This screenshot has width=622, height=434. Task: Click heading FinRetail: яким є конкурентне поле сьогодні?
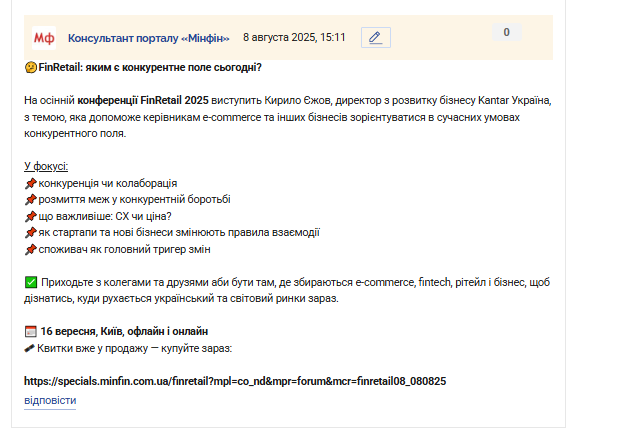(150, 67)
